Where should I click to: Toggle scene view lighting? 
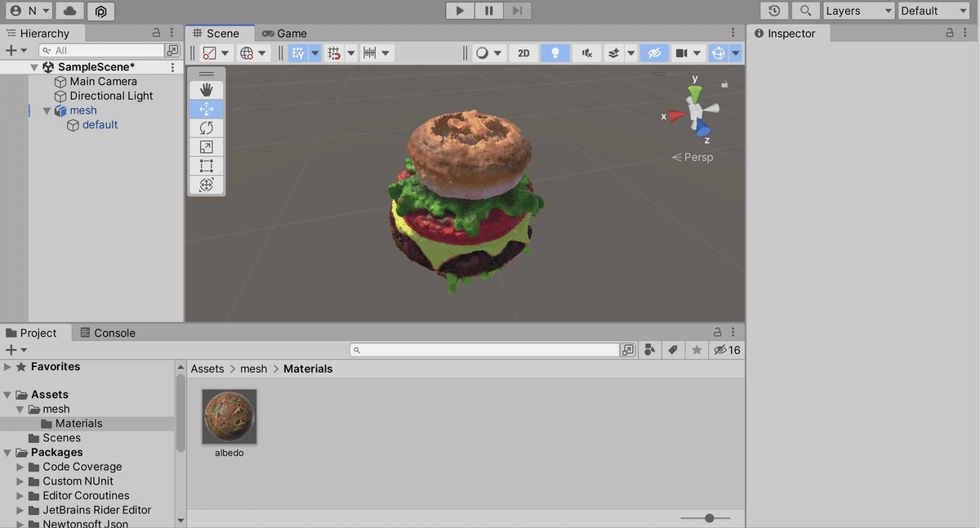(555, 52)
